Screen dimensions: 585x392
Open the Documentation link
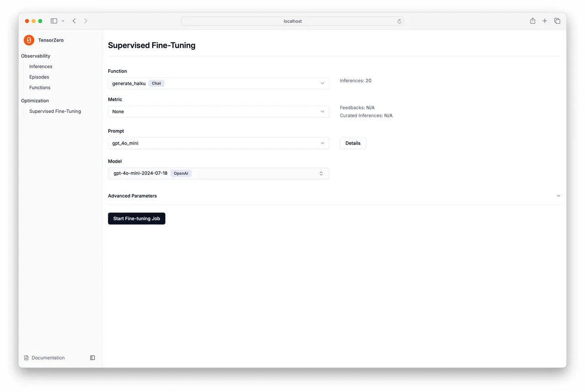(x=48, y=358)
